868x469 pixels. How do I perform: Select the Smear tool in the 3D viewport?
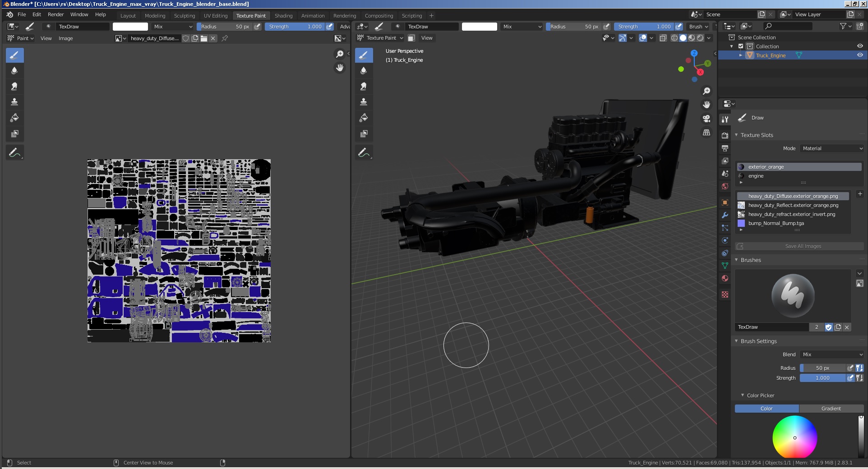click(x=364, y=87)
